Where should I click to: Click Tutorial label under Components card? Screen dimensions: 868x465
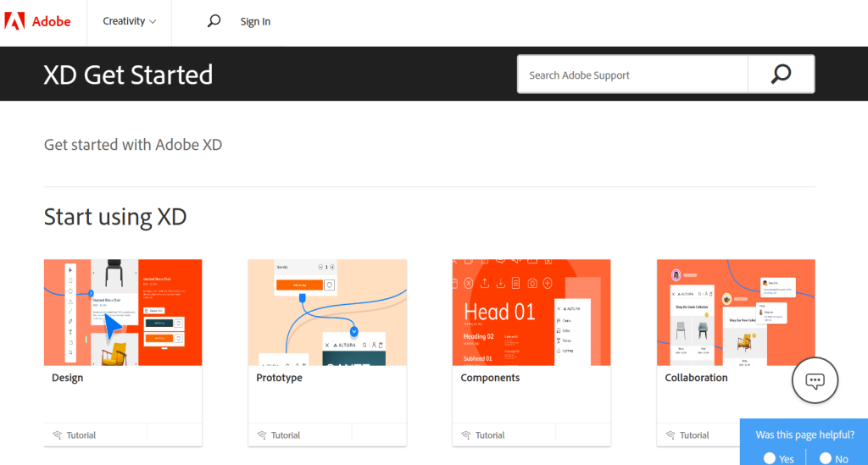point(490,435)
